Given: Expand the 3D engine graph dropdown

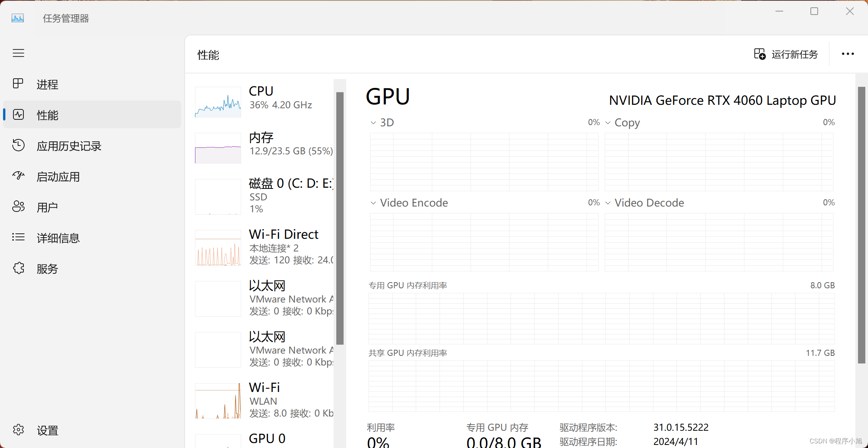Looking at the screenshot, I should (x=373, y=123).
